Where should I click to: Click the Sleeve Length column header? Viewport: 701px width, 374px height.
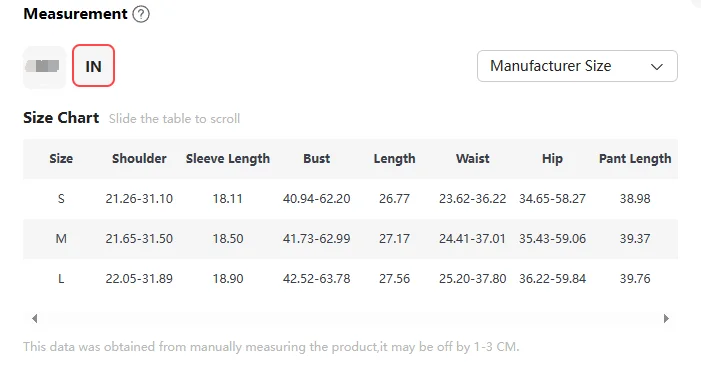[228, 159]
